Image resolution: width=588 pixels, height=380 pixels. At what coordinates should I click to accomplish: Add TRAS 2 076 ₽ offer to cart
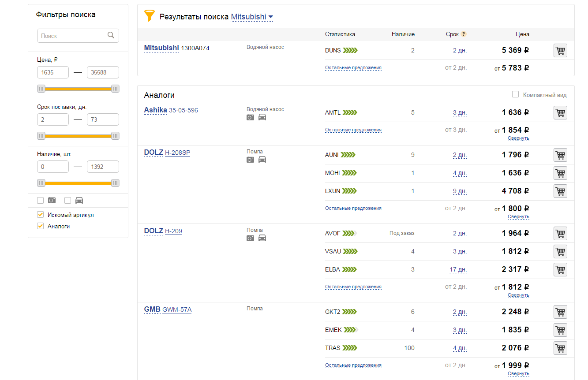[560, 348]
